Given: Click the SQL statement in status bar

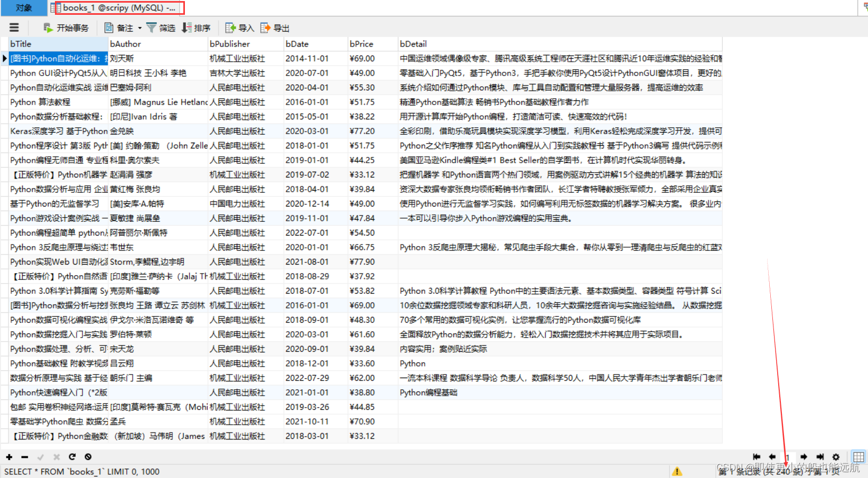Looking at the screenshot, I should (82, 472).
